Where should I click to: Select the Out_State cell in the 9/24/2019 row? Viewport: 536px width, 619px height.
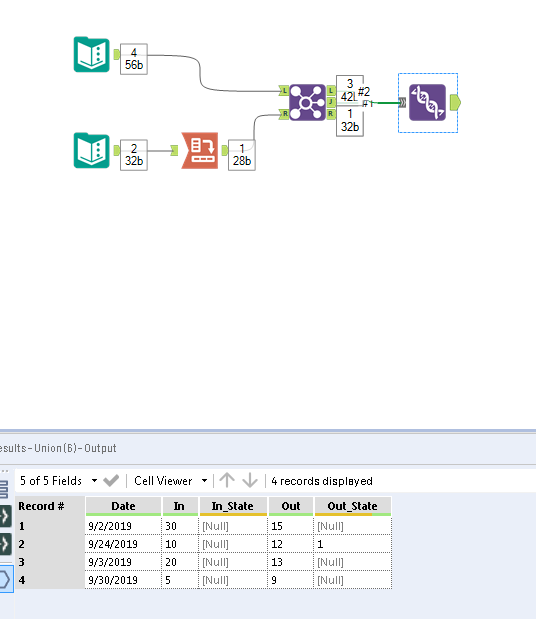point(353,544)
